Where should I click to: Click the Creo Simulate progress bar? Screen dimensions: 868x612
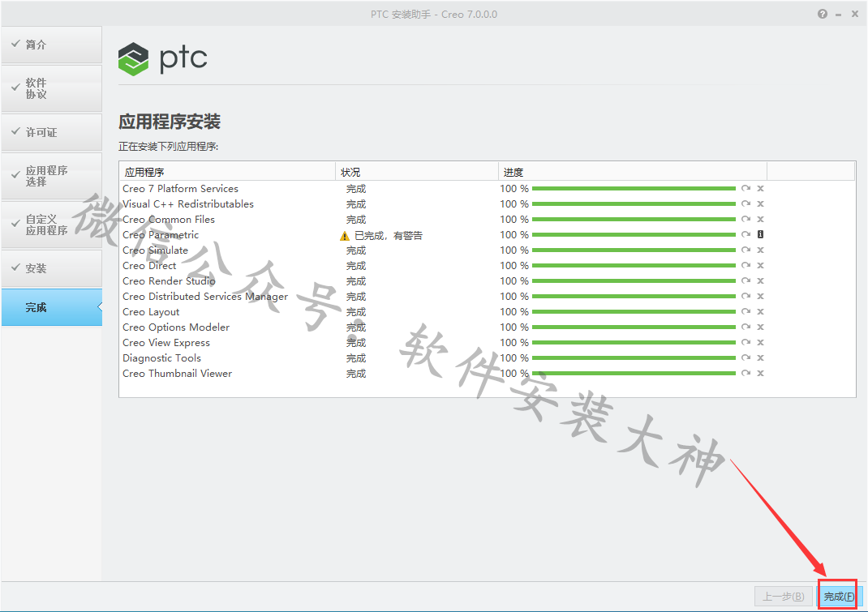coord(634,250)
